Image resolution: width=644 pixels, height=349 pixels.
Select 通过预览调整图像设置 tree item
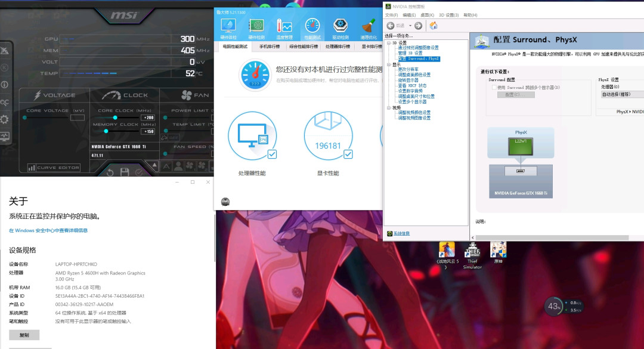(418, 48)
